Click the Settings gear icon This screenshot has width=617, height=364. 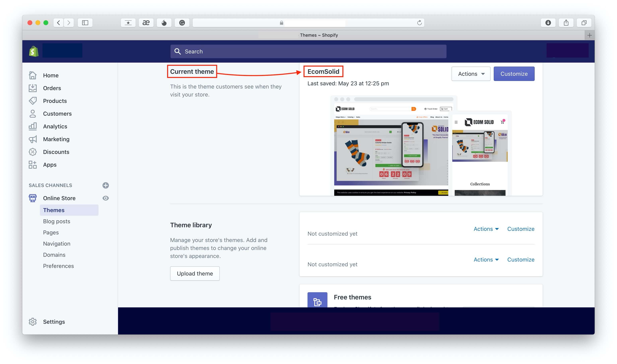(x=33, y=322)
